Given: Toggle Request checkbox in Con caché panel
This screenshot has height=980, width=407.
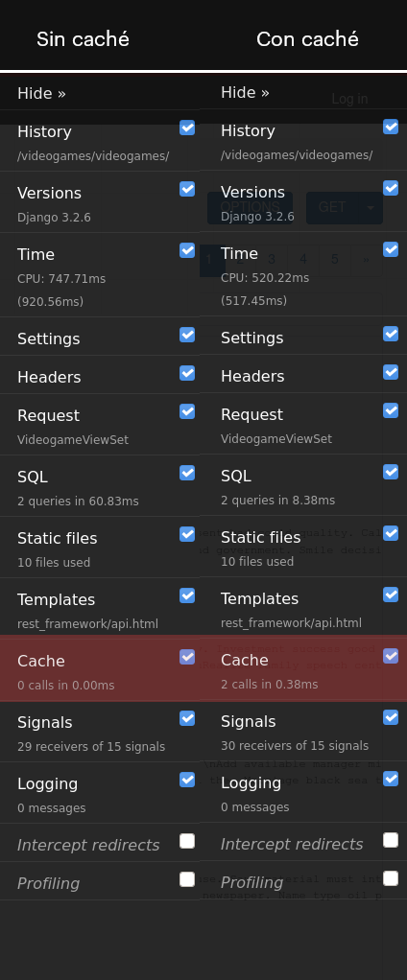Looking at the screenshot, I should coord(391,410).
